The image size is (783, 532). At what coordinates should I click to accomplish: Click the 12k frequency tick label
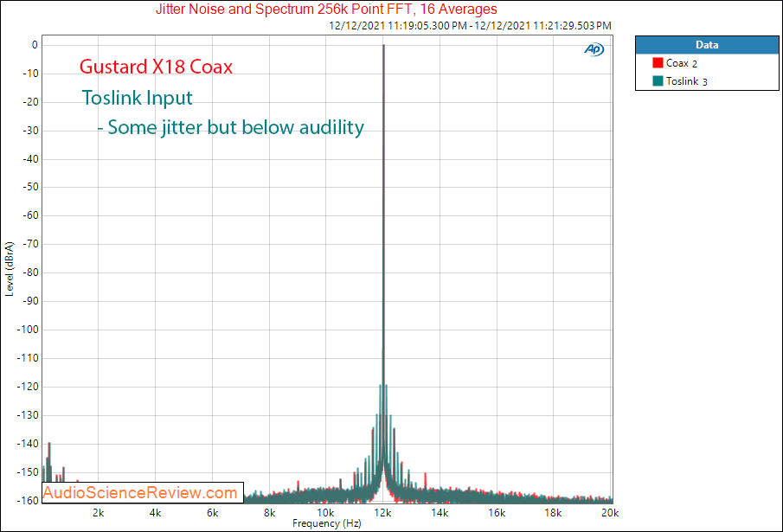(382, 513)
